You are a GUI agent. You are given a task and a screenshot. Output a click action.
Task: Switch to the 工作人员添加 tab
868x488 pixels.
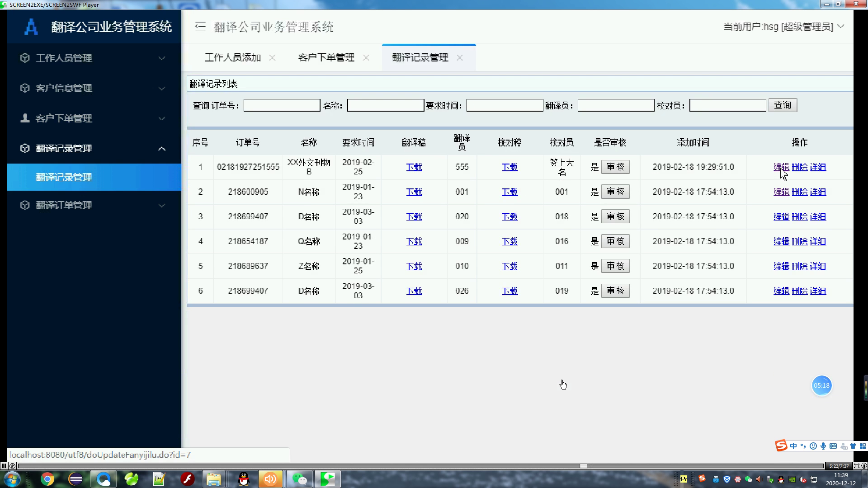(232, 58)
